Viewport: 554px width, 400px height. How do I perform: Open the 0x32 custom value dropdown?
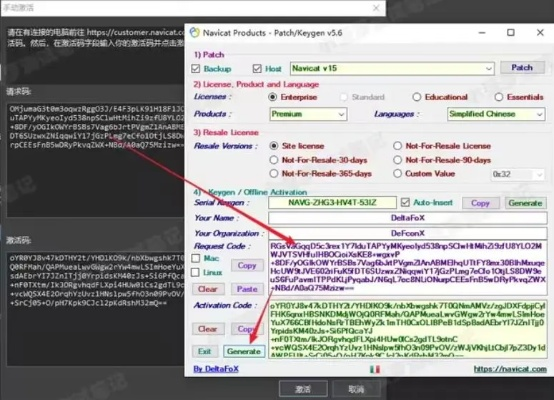[518, 174]
